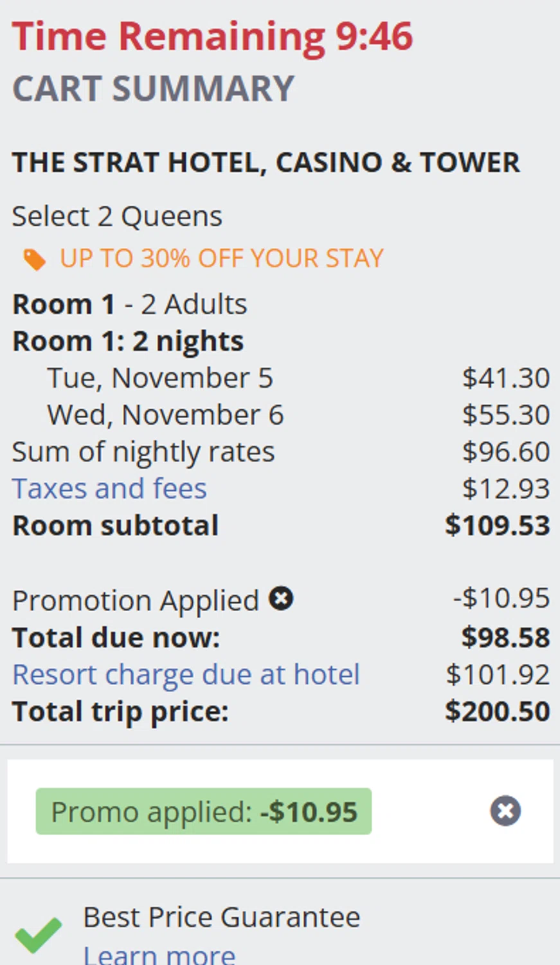Click the Select 2 Queens room type

click(x=117, y=216)
